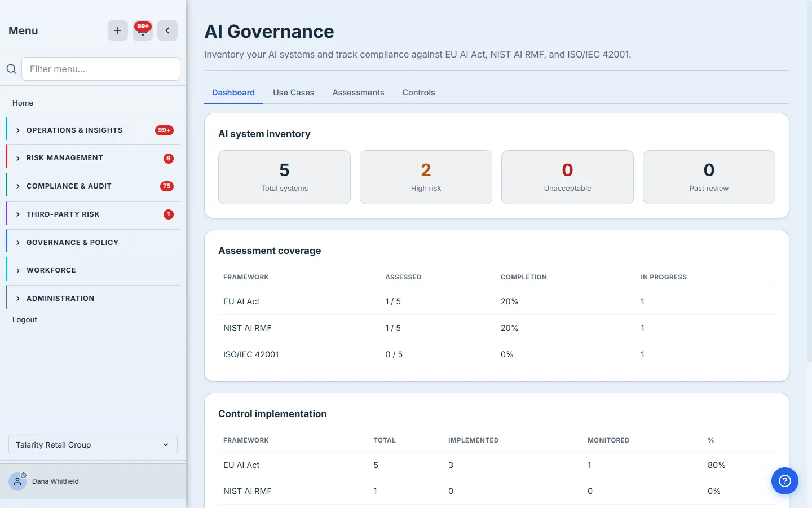The image size is (812, 508).
Task: Click EU AI Act in Assessment coverage
Action: 241,301
